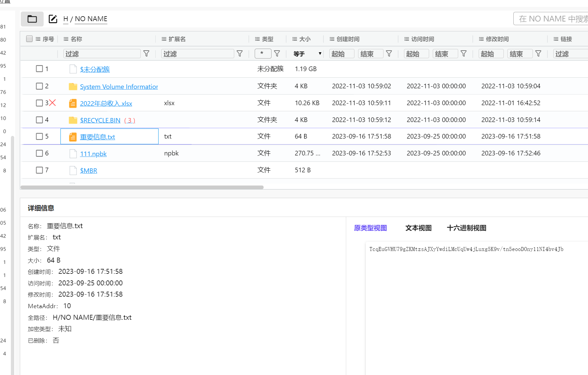This screenshot has width=588, height=375.
Task: Click modified time 起始 input
Action: (x=491, y=54)
